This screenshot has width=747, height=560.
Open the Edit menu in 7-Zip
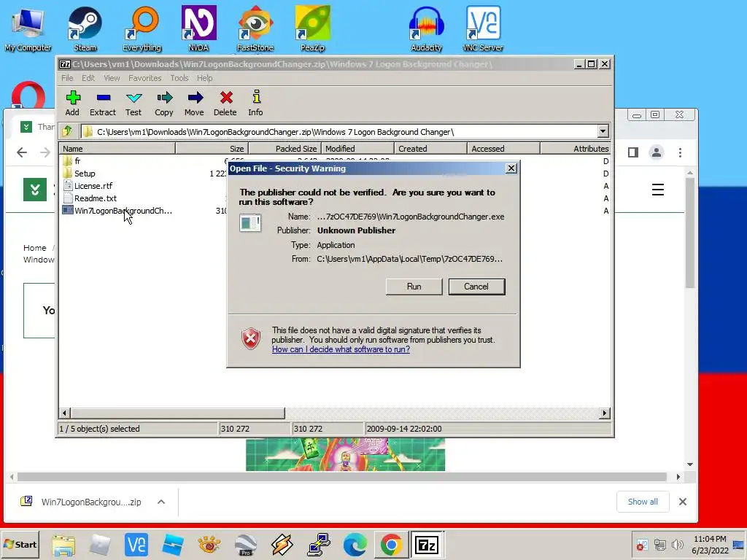(x=88, y=78)
